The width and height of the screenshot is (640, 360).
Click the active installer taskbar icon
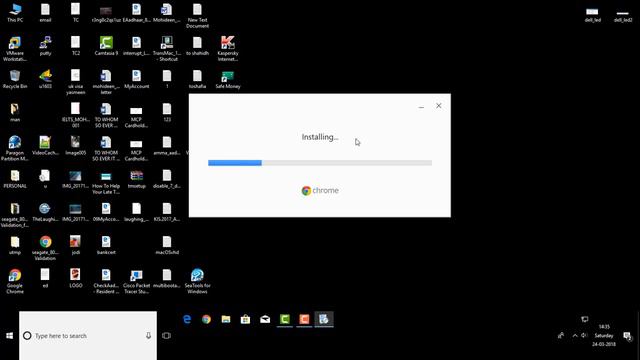coord(324,319)
